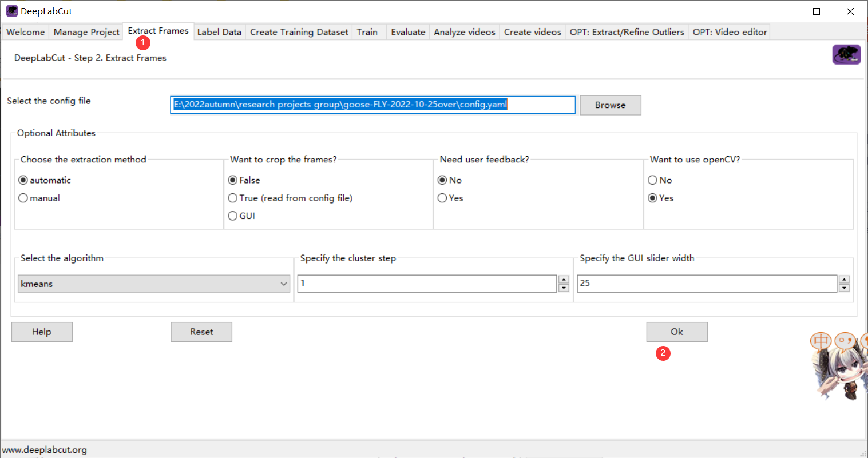Open Create Training Dataset tab
This screenshot has height=458, width=868.
tap(299, 32)
